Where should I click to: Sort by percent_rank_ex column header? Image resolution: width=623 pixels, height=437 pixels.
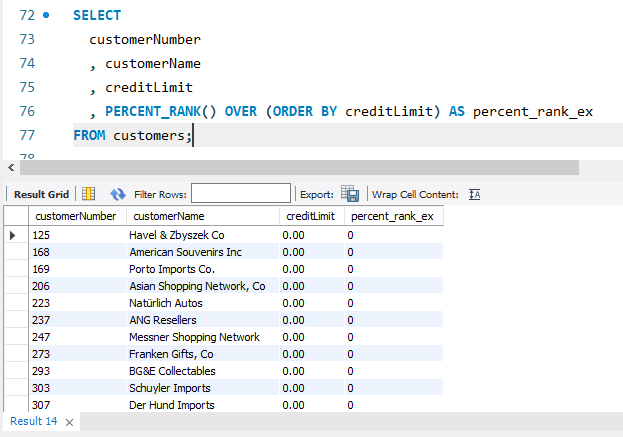(x=393, y=216)
